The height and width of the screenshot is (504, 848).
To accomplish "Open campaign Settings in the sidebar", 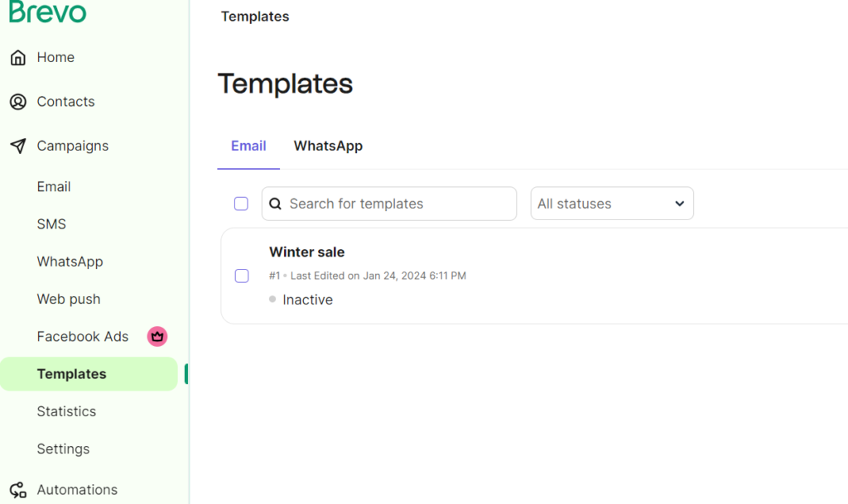I will click(63, 449).
